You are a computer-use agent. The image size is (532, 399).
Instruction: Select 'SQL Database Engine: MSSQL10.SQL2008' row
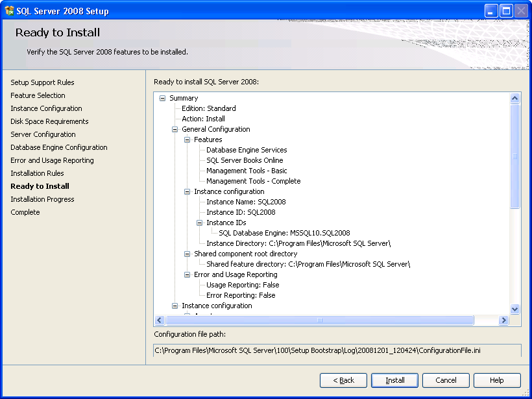coord(284,233)
